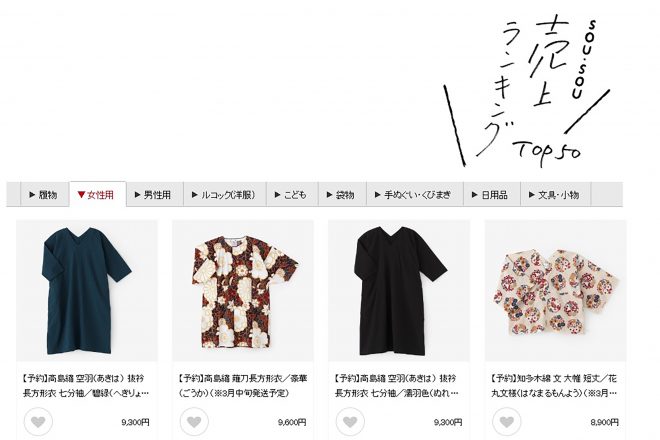
Task: Favorite the teal green dress with heart icon
Action: point(38,421)
